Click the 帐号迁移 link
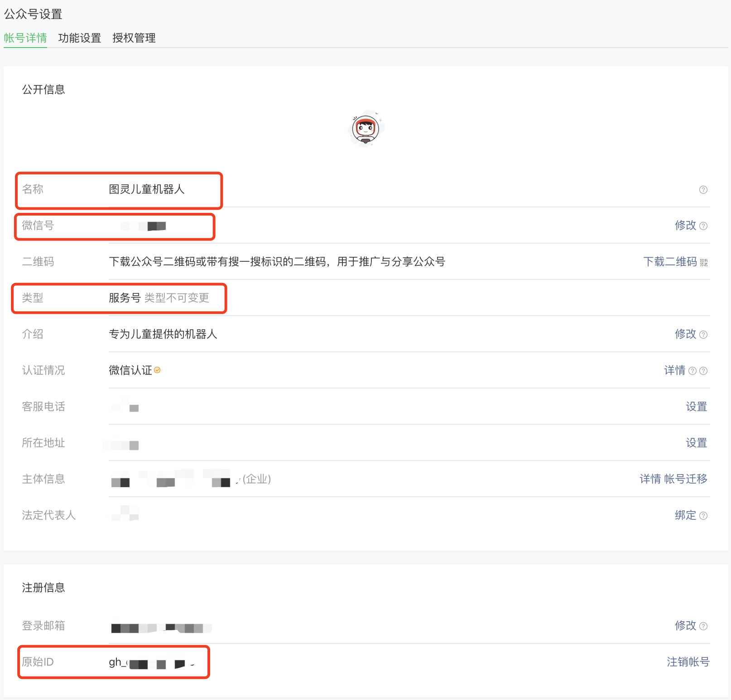This screenshot has height=700, width=731. point(685,479)
